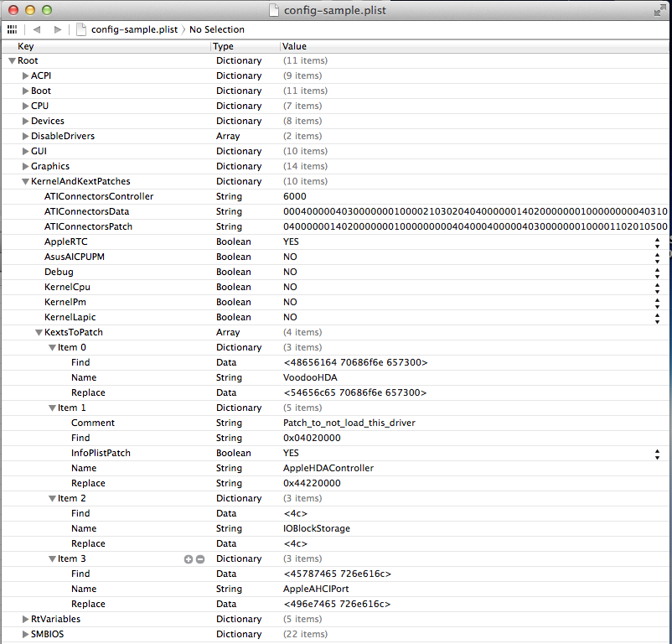The height and width of the screenshot is (644, 672).
Task: Click the IOBlockStorage name value
Action: pos(317,528)
